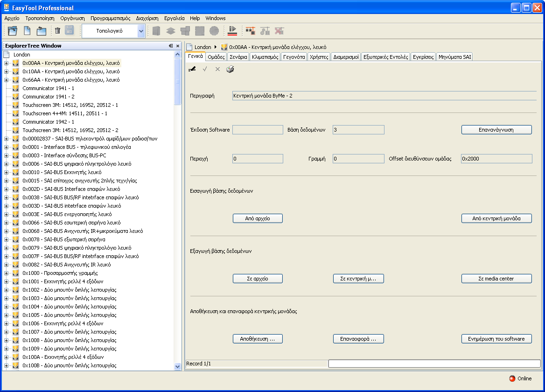This screenshot has height=392, width=545.
Task: Click the London root page icon in tree
Action: click(7, 55)
